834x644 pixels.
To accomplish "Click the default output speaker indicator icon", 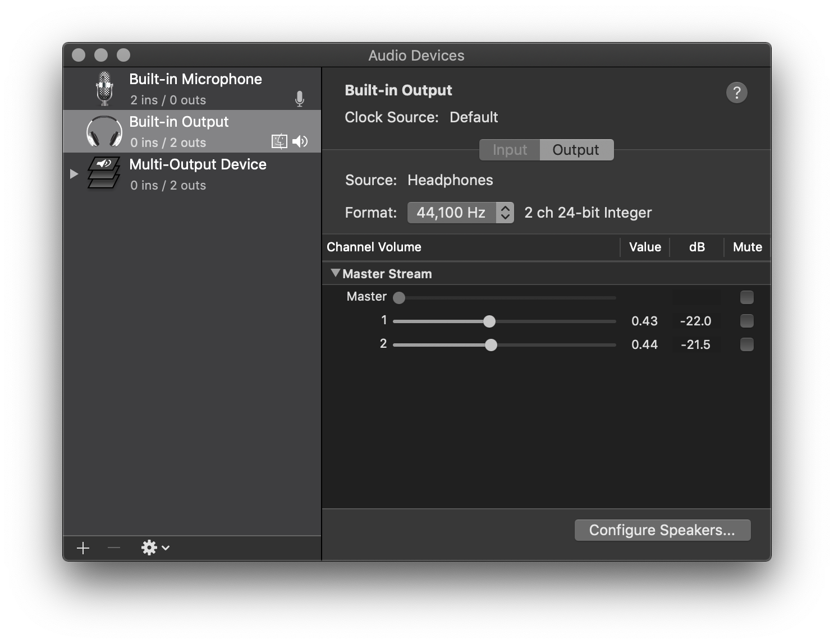I will tap(300, 141).
